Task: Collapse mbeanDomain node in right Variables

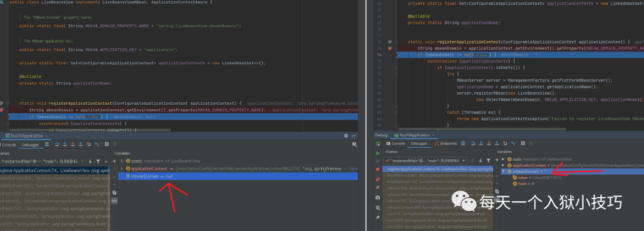Action: point(503,171)
